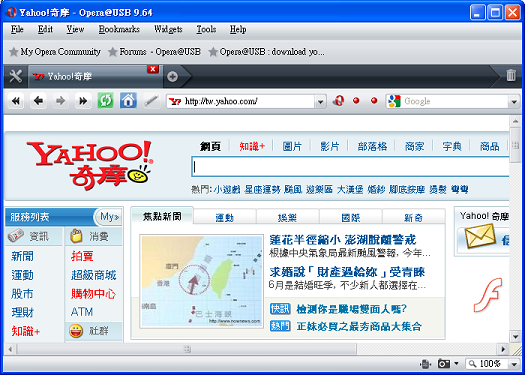
Task: Open the Tools menu
Action: pyautogui.click(x=206, y=29)
